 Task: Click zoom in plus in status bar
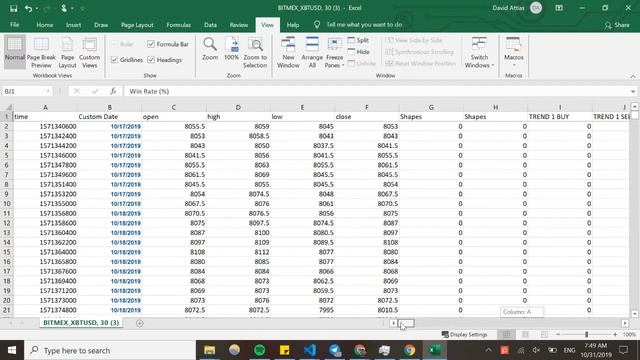(615, 334)
